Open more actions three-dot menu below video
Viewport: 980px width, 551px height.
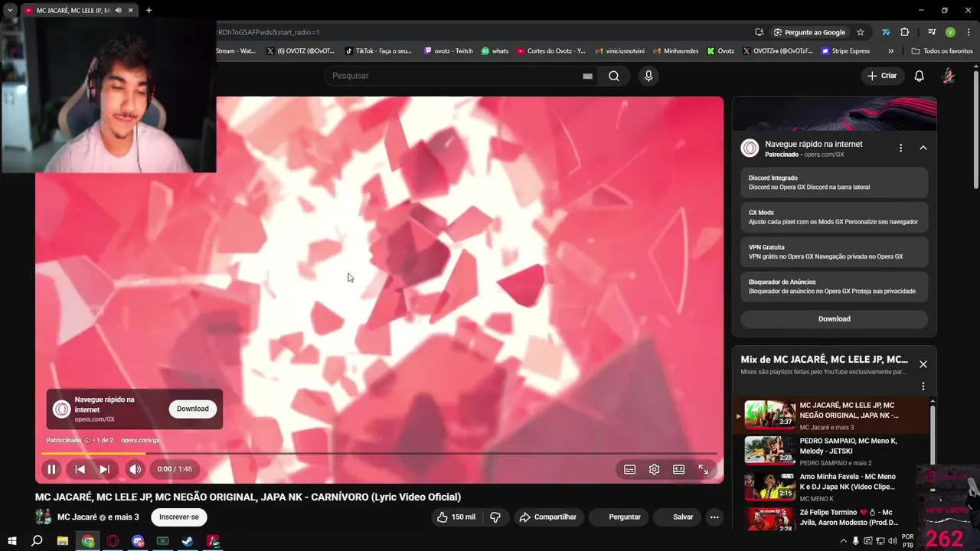(x=714, y=517)
